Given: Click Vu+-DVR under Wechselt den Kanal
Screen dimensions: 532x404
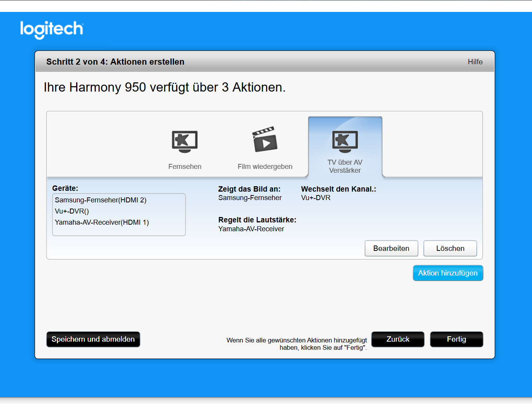Looking at the screenshot, I should click(316, 198).
